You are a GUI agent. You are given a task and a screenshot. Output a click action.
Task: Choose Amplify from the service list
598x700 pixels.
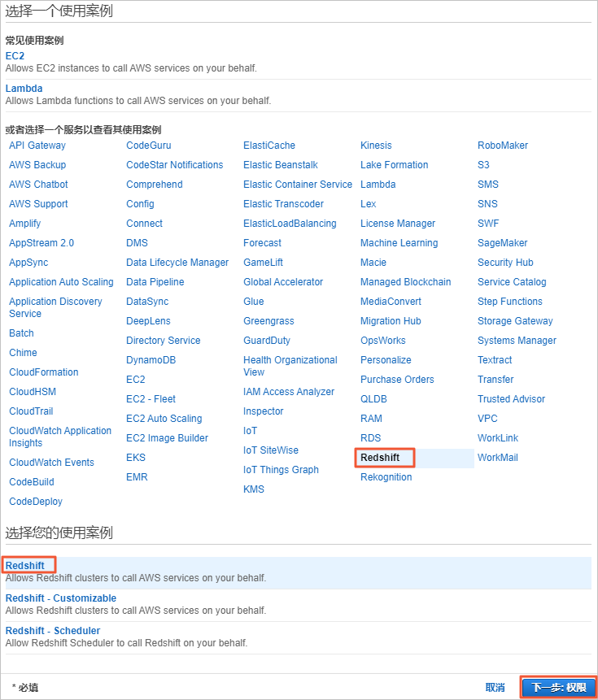[25, 224]
